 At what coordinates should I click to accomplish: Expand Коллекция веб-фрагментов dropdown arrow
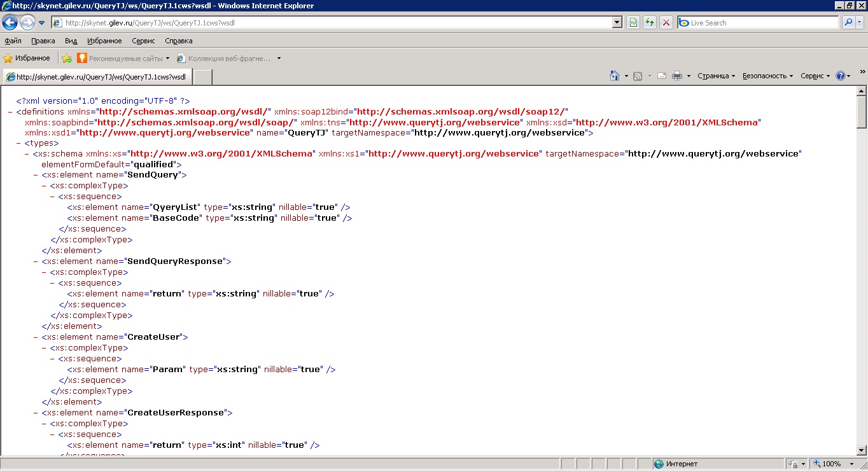279,59
